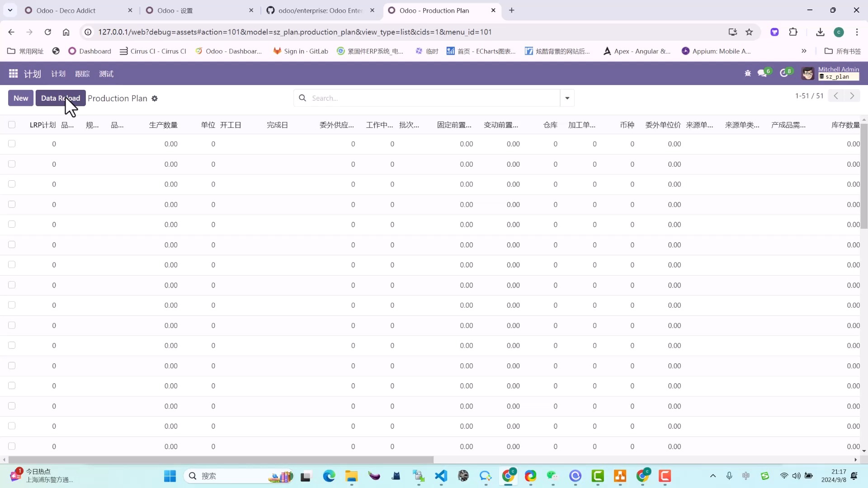
Task: Drag the horizontal scrollbar at the bottom
Action: point(220,460)
